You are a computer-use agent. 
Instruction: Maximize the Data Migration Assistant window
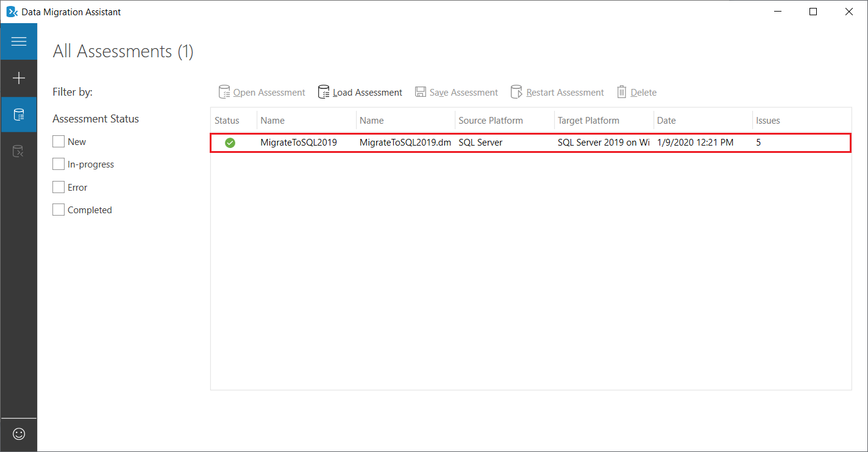813,12
